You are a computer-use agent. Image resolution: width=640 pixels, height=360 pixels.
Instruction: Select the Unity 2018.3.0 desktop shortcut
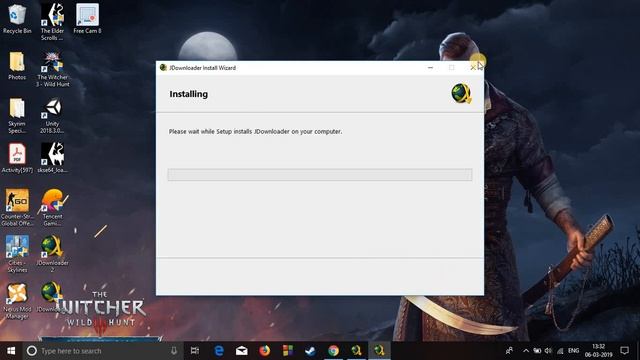pyautogui.click(x=52, y=116)
